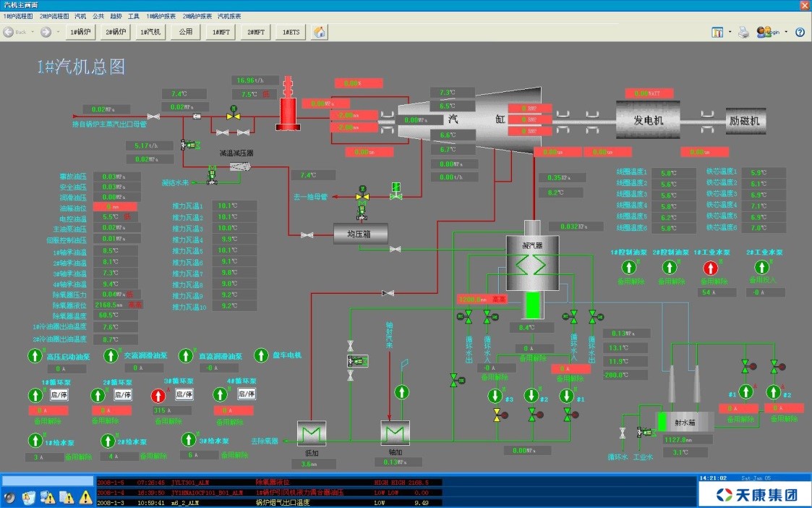Click the Forward navigation arrow icon
The width and height of the screenshot is (812, 508).
tap(46, 32)
